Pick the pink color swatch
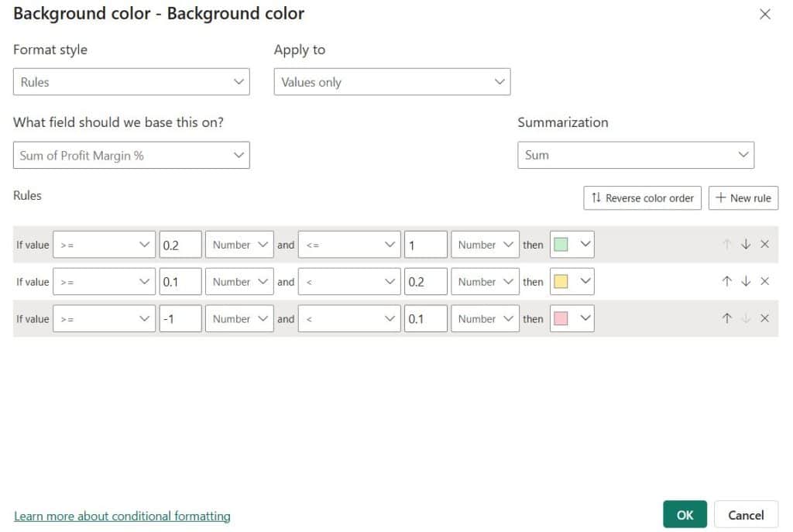The image size is (793, 532). pyautogui.click(x=561, y=318)
